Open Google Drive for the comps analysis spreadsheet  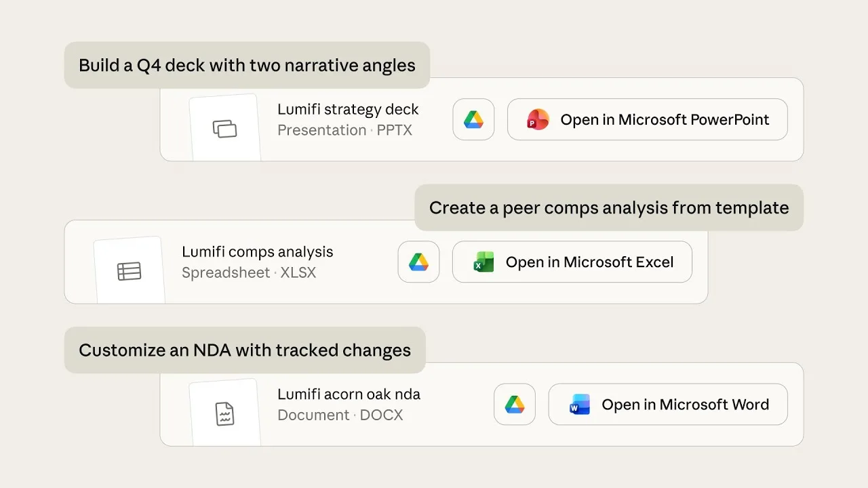pyautogui.click(x=418, y=262)
